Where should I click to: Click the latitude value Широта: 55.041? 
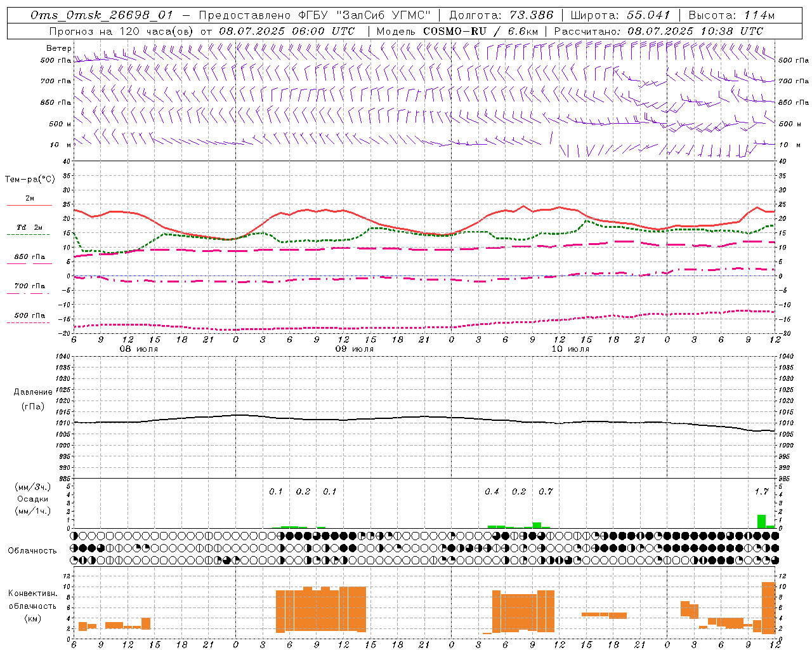click(x=620, y=15)
